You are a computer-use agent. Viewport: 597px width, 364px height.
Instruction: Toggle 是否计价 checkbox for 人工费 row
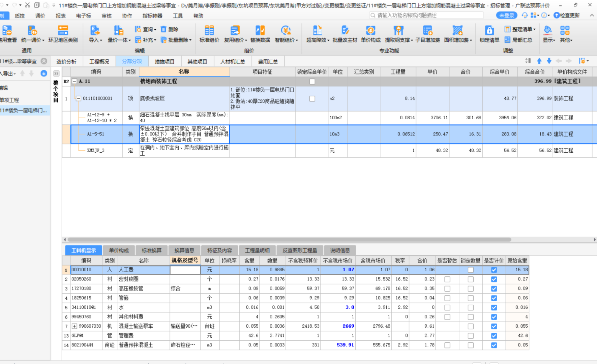click(494, 270)
